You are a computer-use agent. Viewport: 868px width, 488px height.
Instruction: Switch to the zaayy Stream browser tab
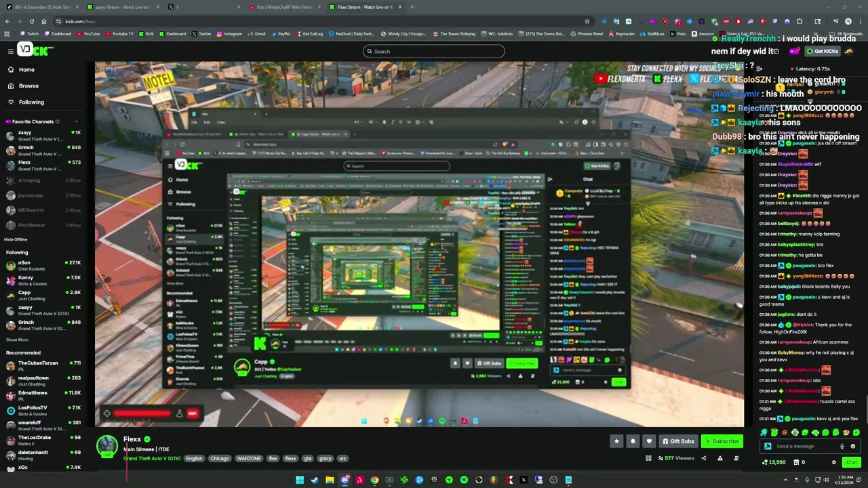pyautogui.click(x=122, y=7)
